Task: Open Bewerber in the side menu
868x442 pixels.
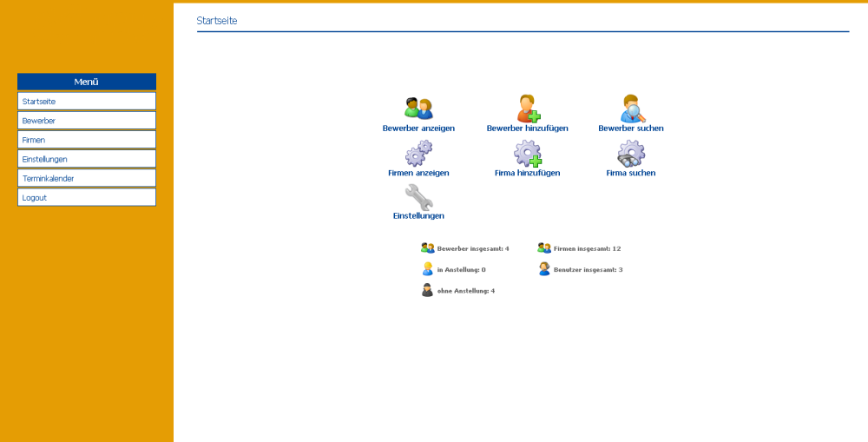Action: tap(86, 120)
